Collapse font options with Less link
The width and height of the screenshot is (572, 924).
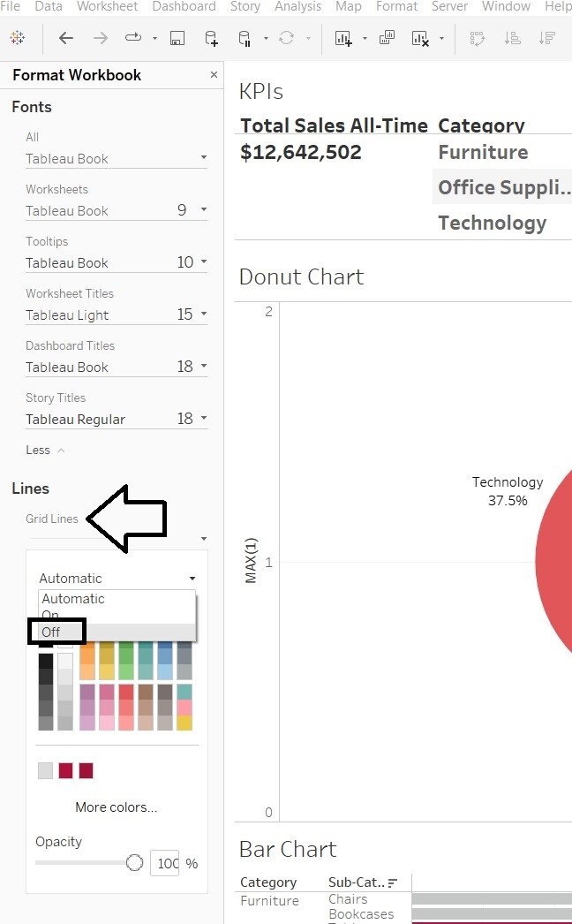45,451
